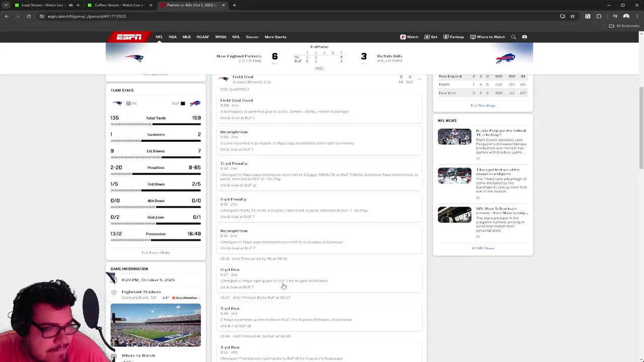Click the Field Goal Good play entry
644x362 pixels.
(319, 109)
